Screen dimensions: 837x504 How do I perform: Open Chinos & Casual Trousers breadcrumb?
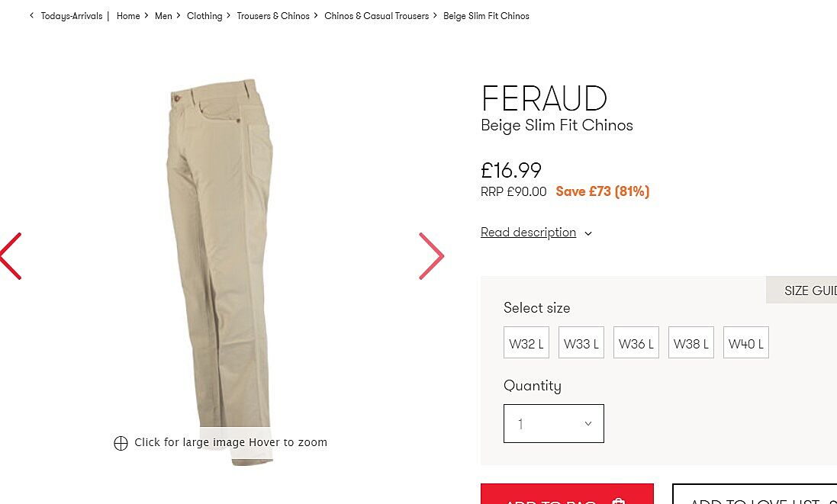(x=376, y=16)
